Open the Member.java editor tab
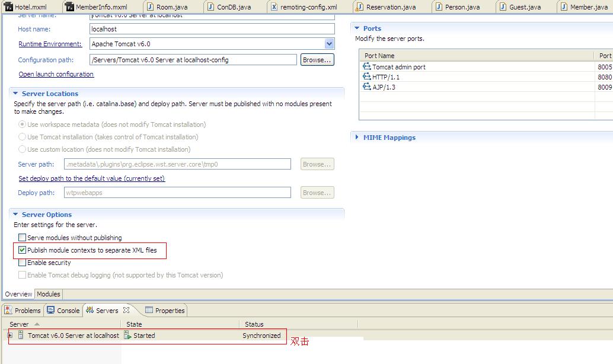 pyautogui.click(x=585, y=7)
